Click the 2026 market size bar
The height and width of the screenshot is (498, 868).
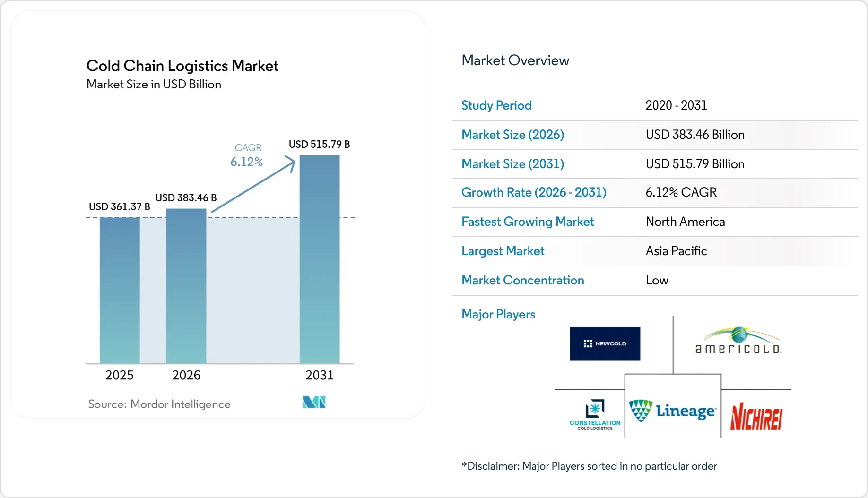[186, 286]
